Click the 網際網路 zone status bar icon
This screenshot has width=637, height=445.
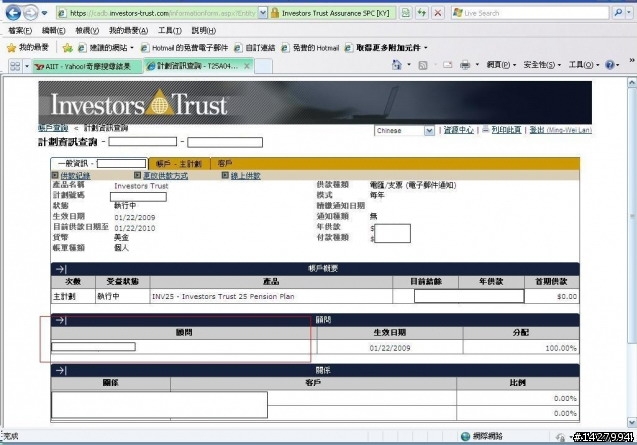click(466, 436)
